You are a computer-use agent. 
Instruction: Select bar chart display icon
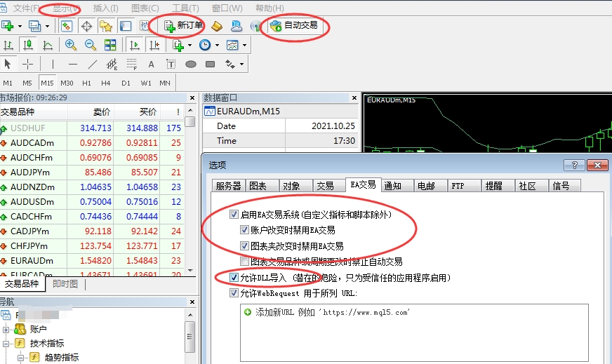click(x=8, y=46)
